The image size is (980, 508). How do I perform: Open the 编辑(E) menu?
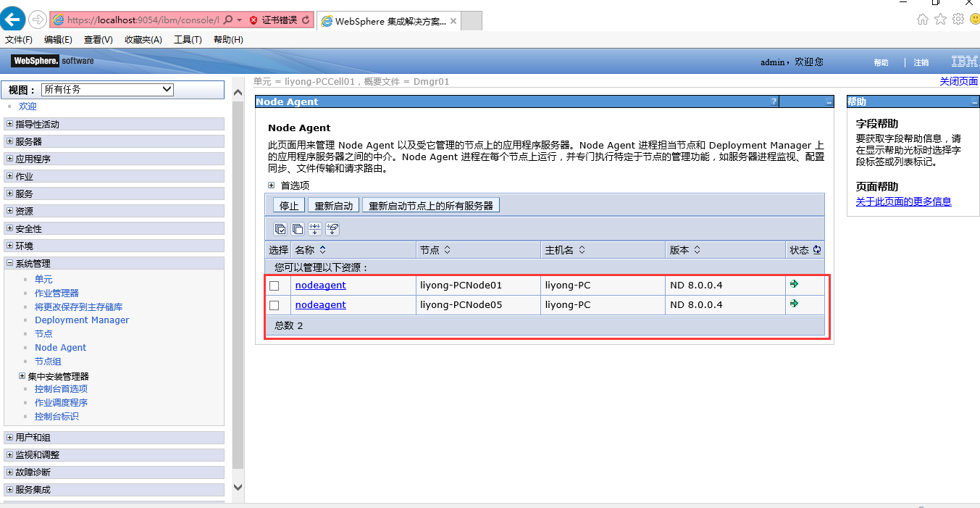[58, 40]
